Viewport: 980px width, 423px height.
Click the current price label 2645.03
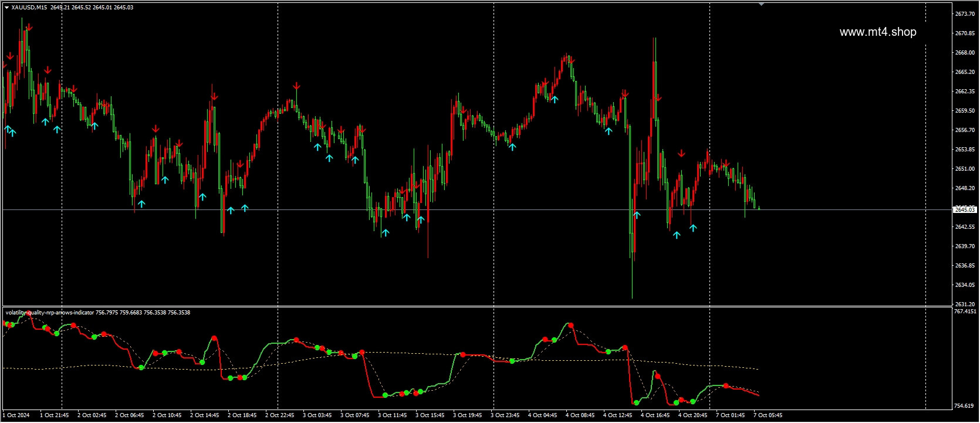point(965,209)
